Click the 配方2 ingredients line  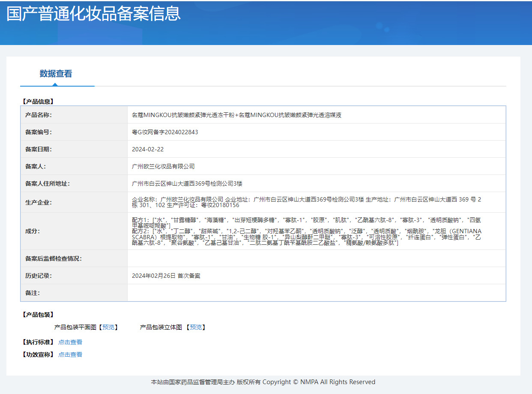pos(306,237)
